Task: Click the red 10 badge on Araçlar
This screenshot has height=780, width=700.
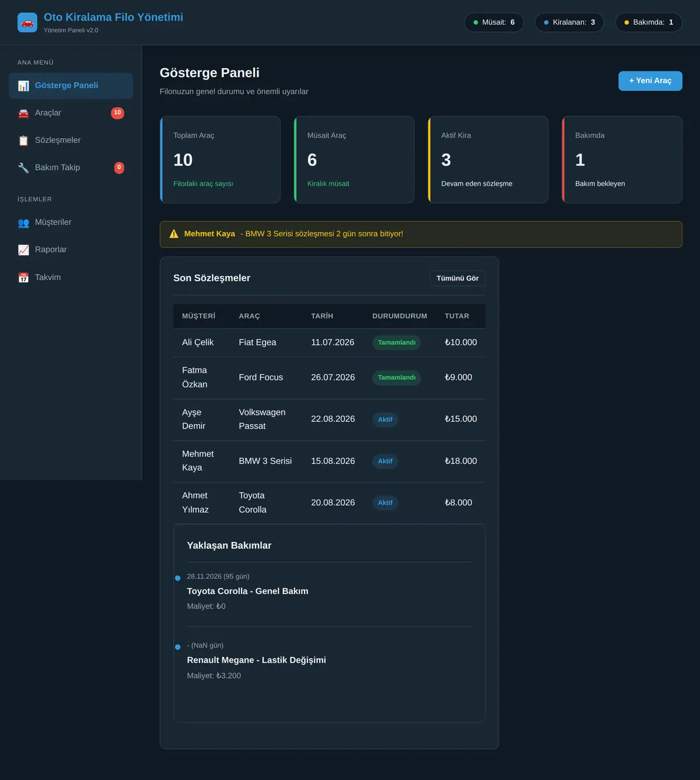Action: tap(117, 113)
